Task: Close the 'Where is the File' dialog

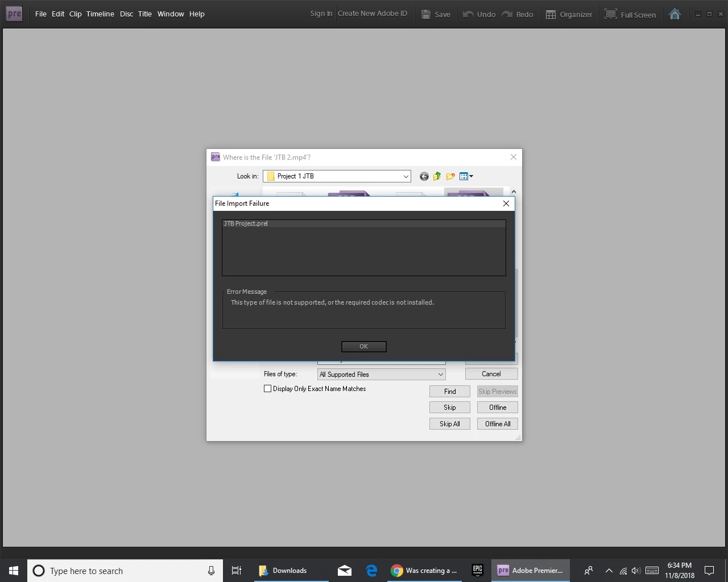Action: (x=514, y=157)
